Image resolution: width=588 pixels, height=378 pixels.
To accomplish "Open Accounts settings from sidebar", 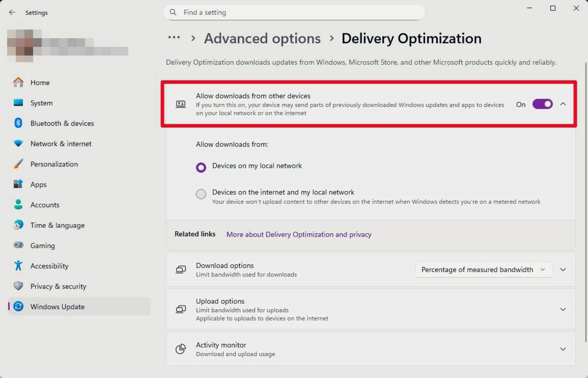I will pyautogui.click(x=45, y=204).
